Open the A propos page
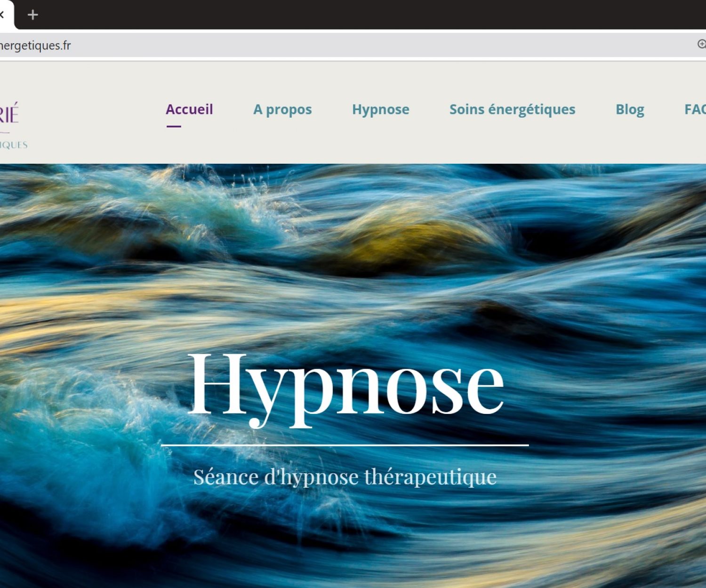 click(x=282, y=109)
